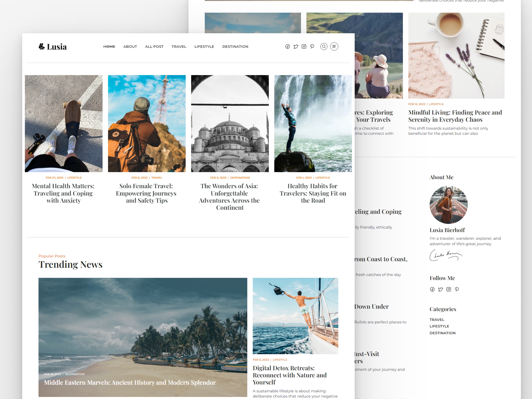Viewport: 532px width, 399px height.
Task: Select the HOME navigation tab
Action: (109, 47)
